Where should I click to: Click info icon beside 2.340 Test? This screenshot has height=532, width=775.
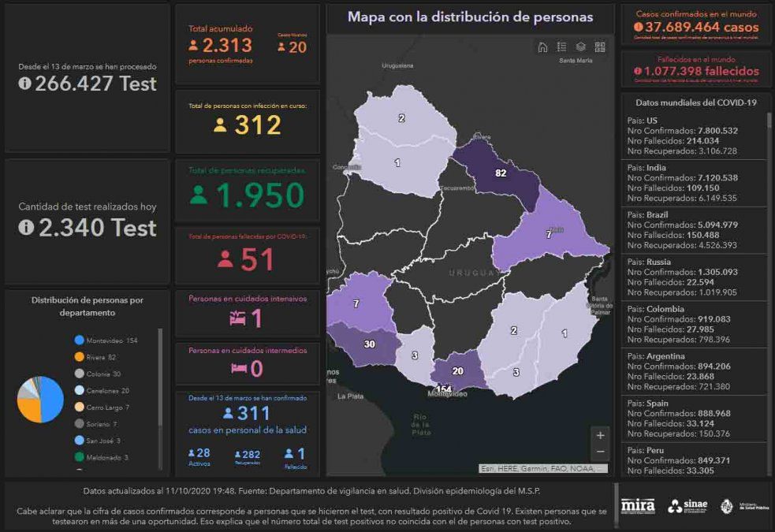click(24, 228)
